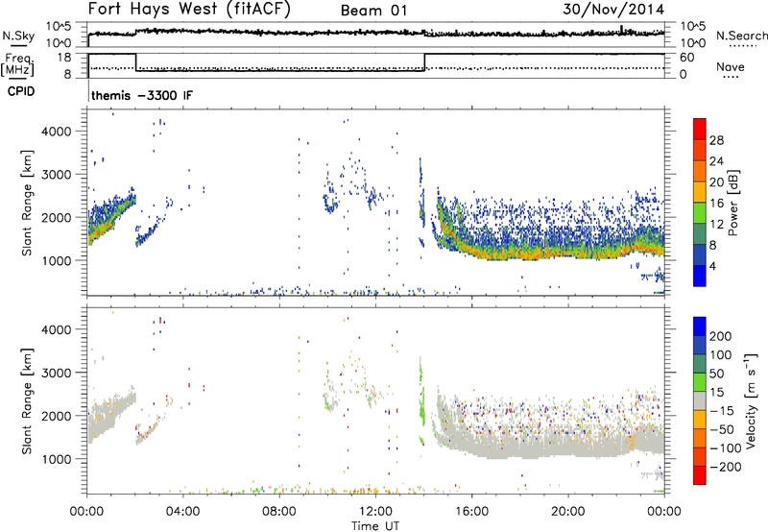Click the '04:00' time axis label
The image size is (768, 532).
(183, 512)
